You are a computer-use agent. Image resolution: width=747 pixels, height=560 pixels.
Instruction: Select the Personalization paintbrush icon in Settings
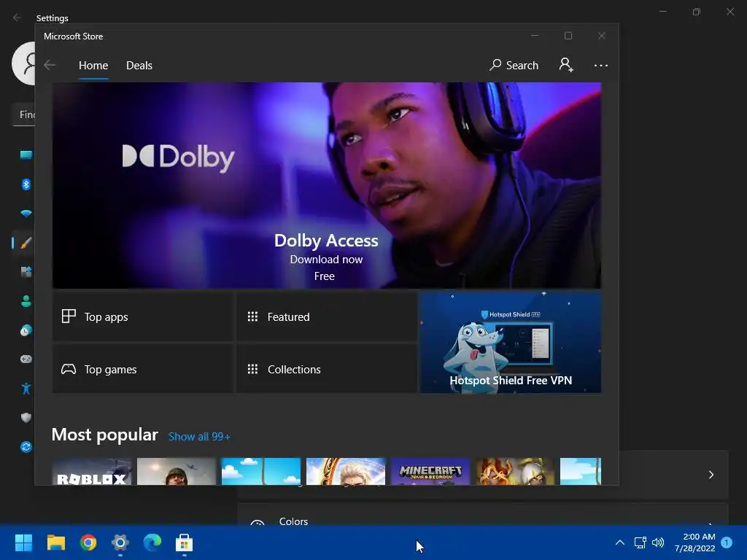(26, 243)
